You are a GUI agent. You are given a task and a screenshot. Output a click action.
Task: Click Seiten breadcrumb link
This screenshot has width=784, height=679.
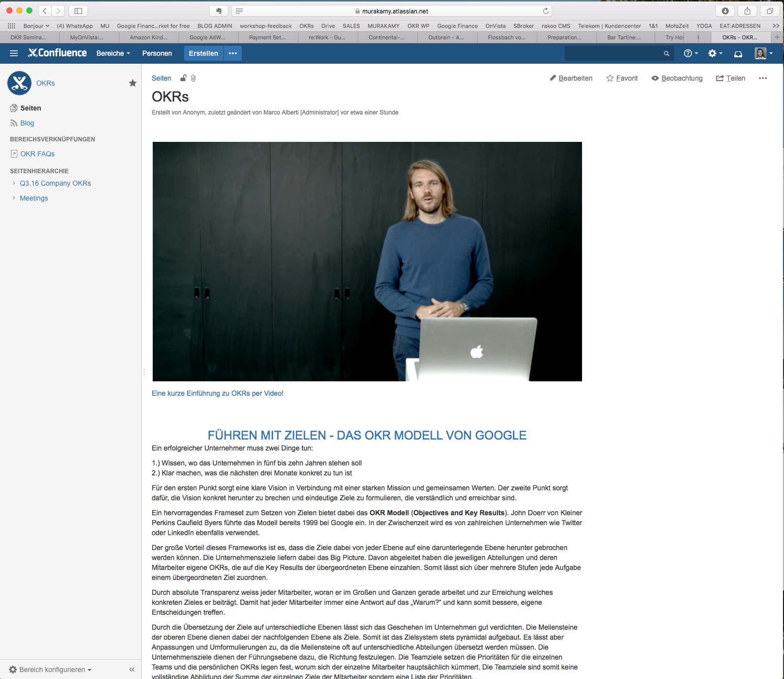click(x=162, y=78)
